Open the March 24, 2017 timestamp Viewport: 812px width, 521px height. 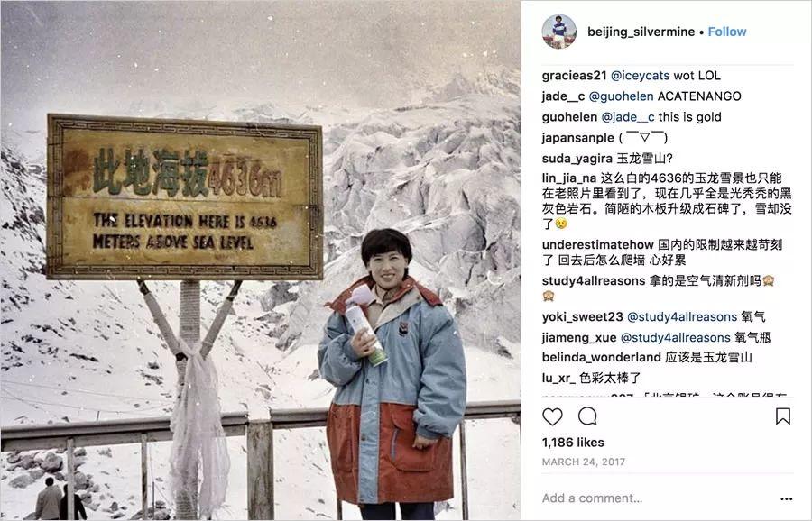(x=584, y=462)
